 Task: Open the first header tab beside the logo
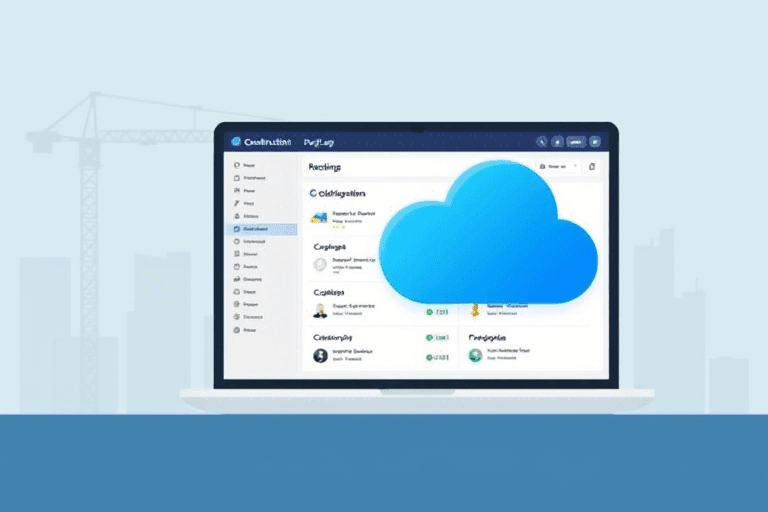[x=267, y=142]
